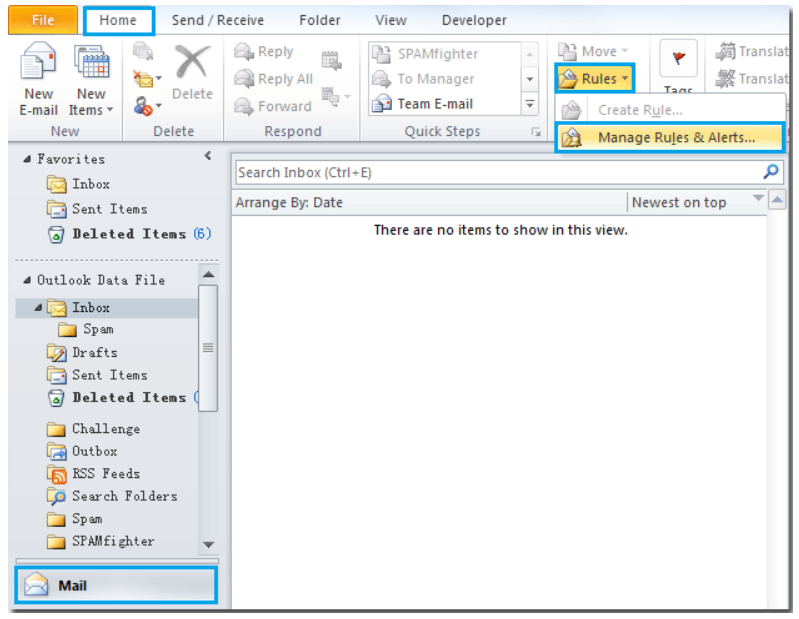
Task: Open the New Items dropdown arrow
Action: click(110, 110)
